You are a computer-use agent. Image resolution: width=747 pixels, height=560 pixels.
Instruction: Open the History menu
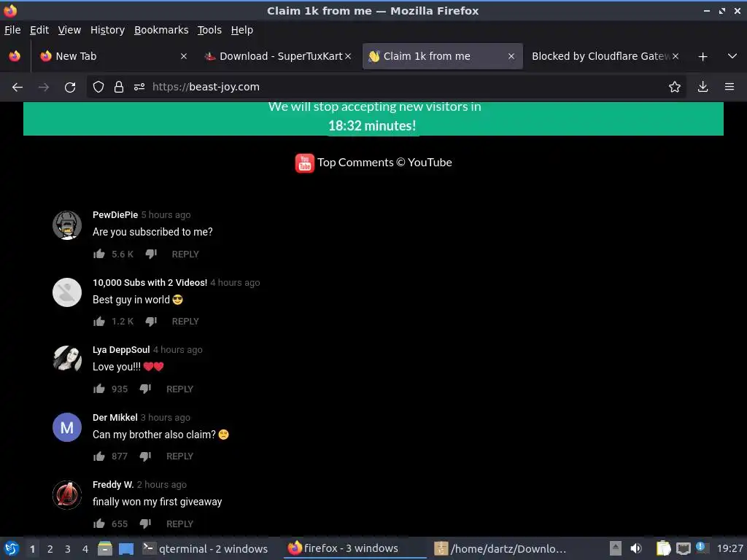(x=107, y=30)
